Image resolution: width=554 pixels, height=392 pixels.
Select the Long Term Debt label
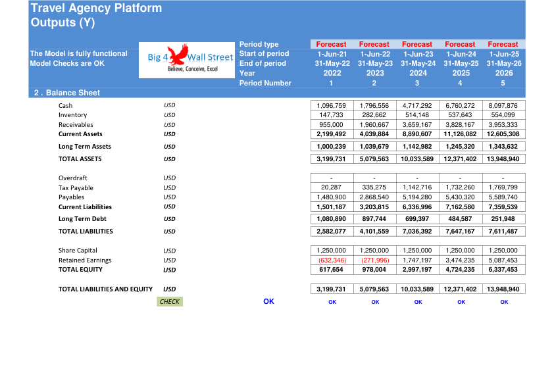82,219
